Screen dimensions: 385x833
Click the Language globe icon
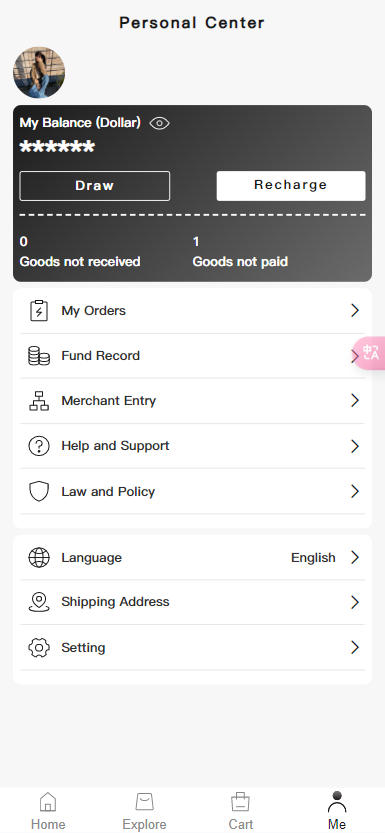point(39,557)
